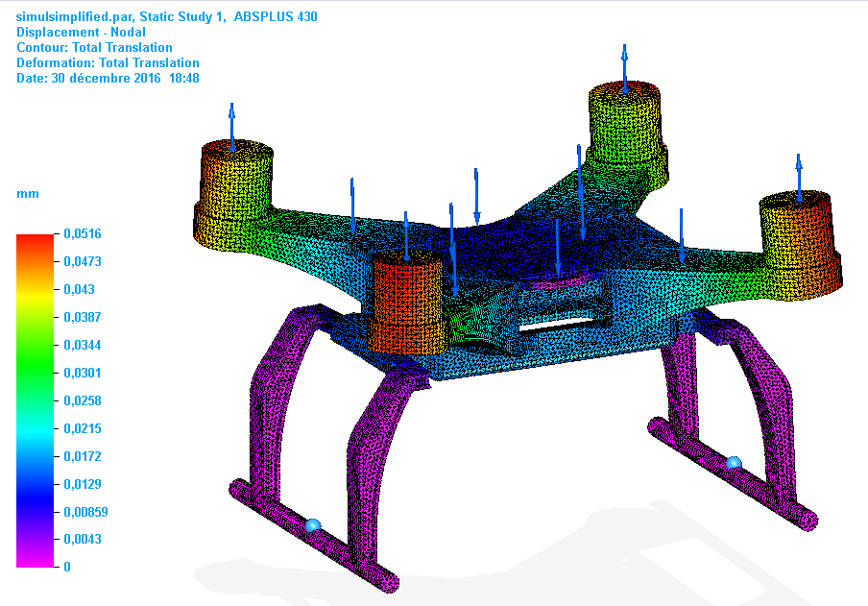
Task: Click the red front motor mount cylinder
Action: pyautogui.click(x=407, y=302)
